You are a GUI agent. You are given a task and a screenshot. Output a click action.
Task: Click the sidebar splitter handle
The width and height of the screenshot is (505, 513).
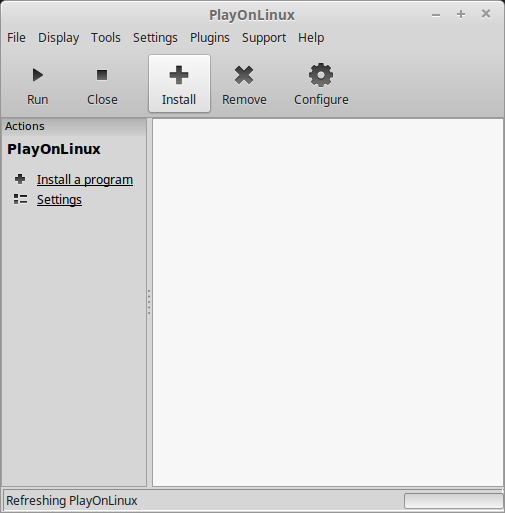[149, 302]
